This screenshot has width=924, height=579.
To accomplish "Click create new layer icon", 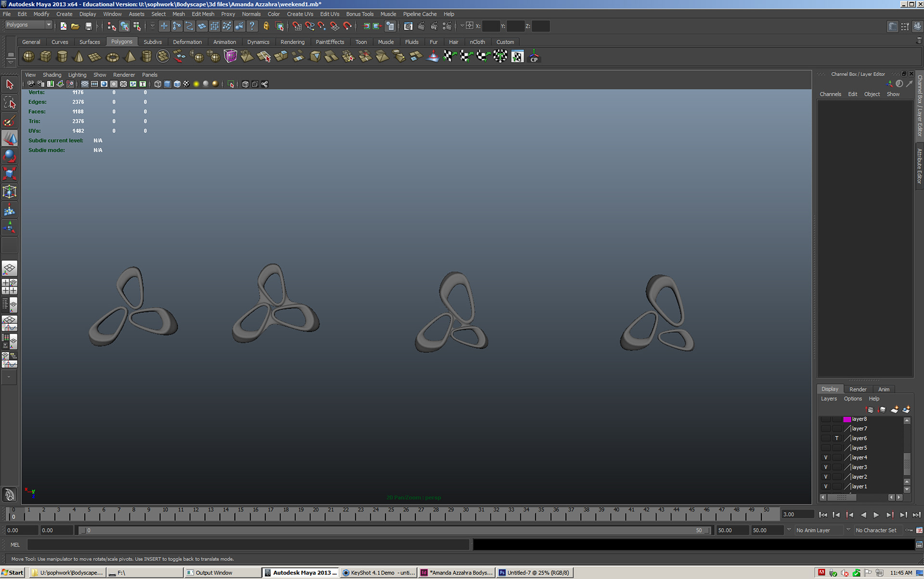I will [894, 410].
